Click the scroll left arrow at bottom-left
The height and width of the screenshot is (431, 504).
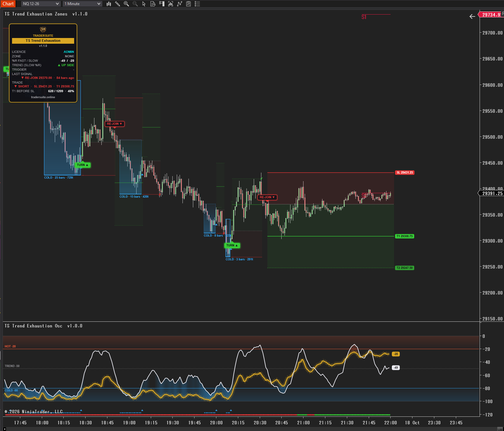(x=4, y=429)
